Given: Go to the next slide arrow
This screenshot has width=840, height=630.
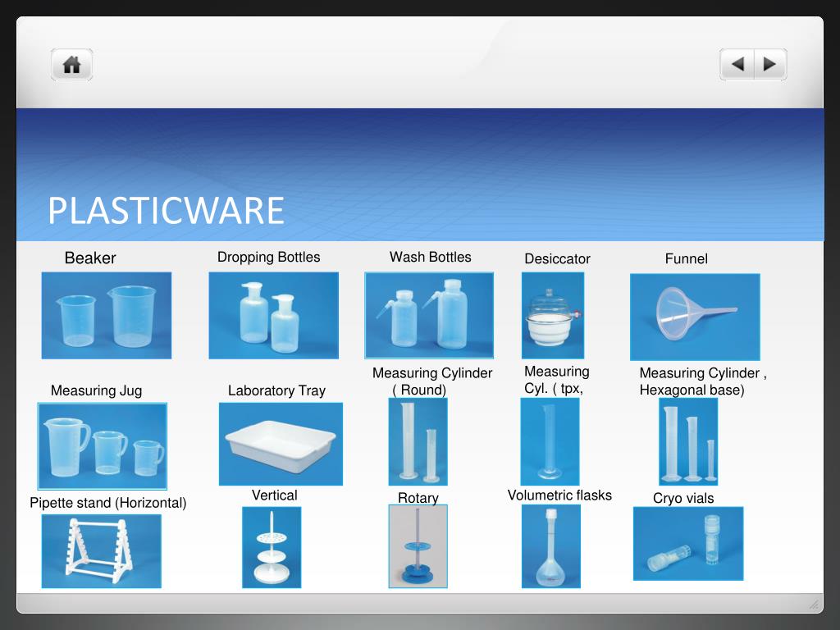Looking at the screenshot, I should [x=770, y=64].
